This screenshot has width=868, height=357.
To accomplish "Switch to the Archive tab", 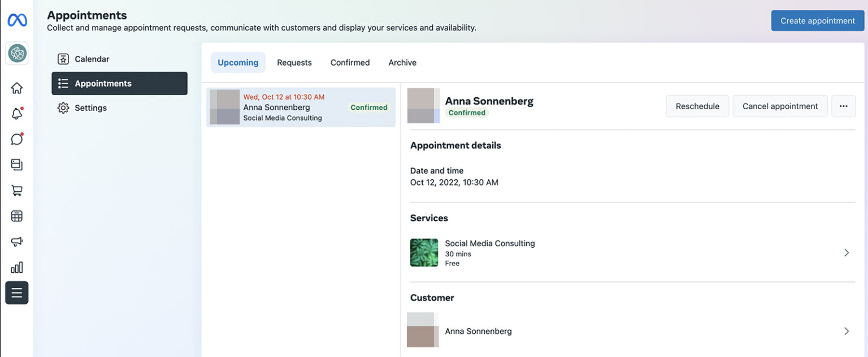I will coord(402,62).
